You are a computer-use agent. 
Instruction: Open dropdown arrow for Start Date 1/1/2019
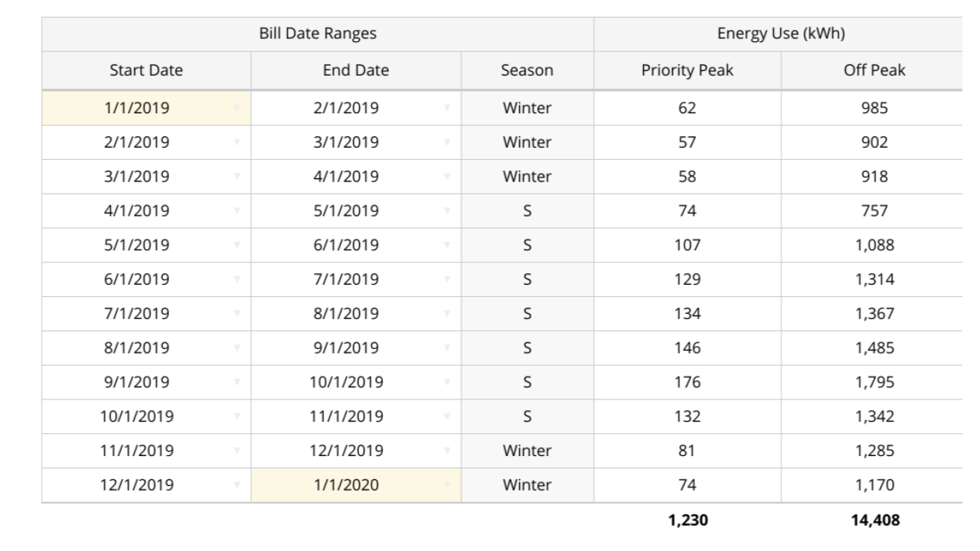[237, 109]
